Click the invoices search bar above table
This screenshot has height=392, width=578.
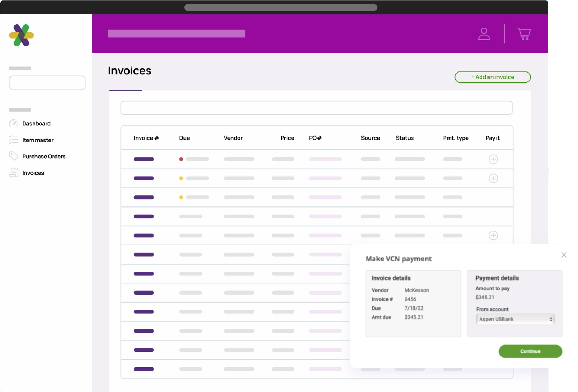[316, 108]
